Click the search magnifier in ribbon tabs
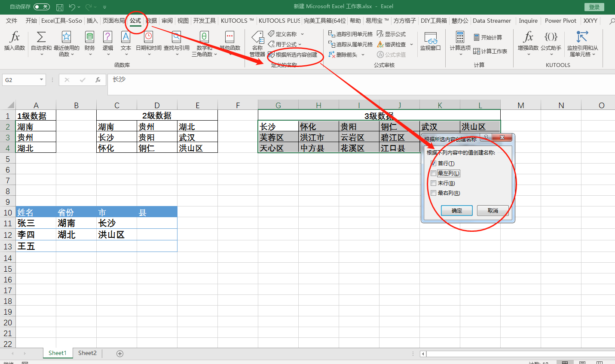 pyautogui.click(x=612, y=21)
